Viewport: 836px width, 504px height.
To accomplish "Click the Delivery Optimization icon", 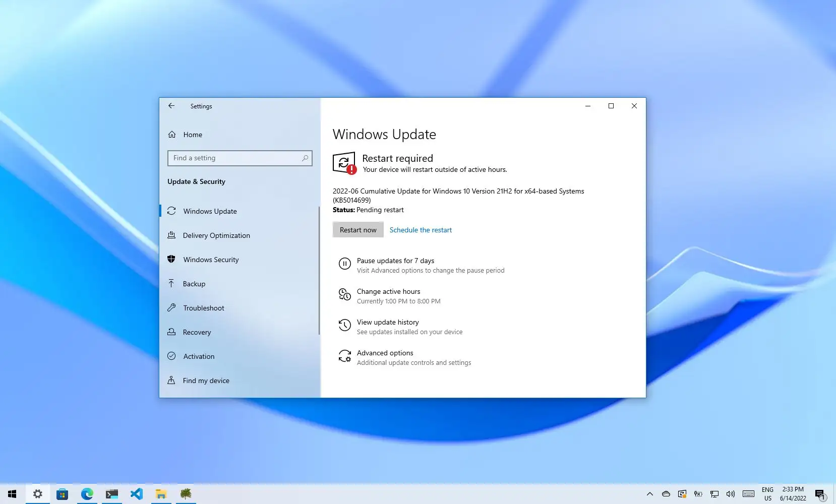I will pyautogui.click(x=171, y=235).
